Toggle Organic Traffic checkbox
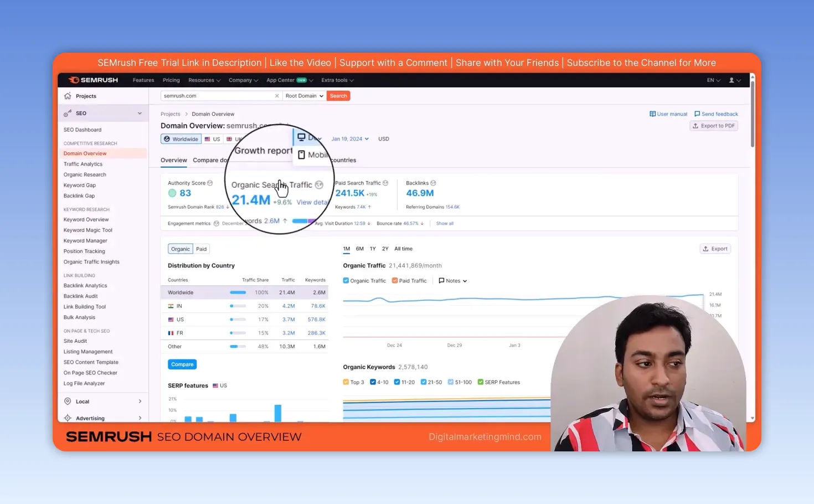 pyautogui.click(x=346, y=281)
